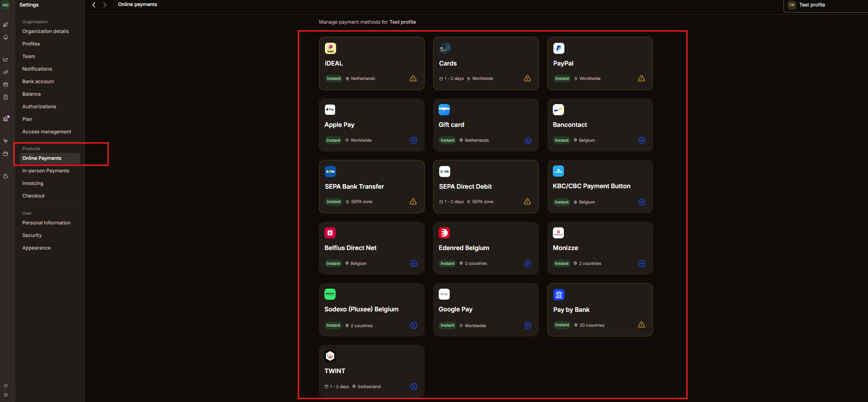868x402 pixels.
Task: Collapse the sidebar using the panel toggle icon
Action: click(6, 395)
